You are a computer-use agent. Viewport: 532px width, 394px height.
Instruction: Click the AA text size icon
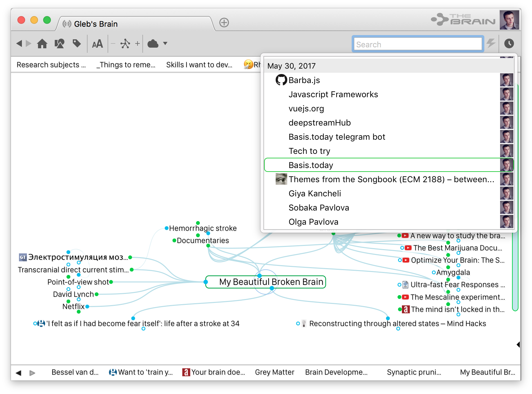click(x=97, y=44)
